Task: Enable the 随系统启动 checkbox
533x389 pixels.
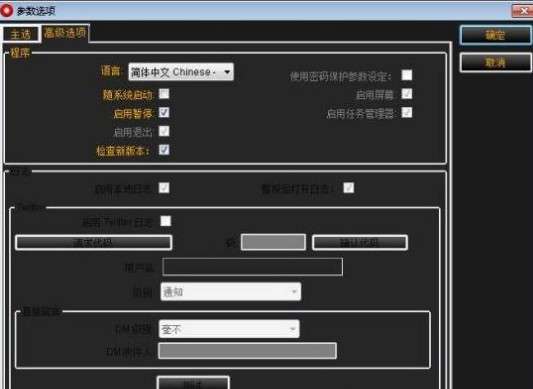Action: 164,94
